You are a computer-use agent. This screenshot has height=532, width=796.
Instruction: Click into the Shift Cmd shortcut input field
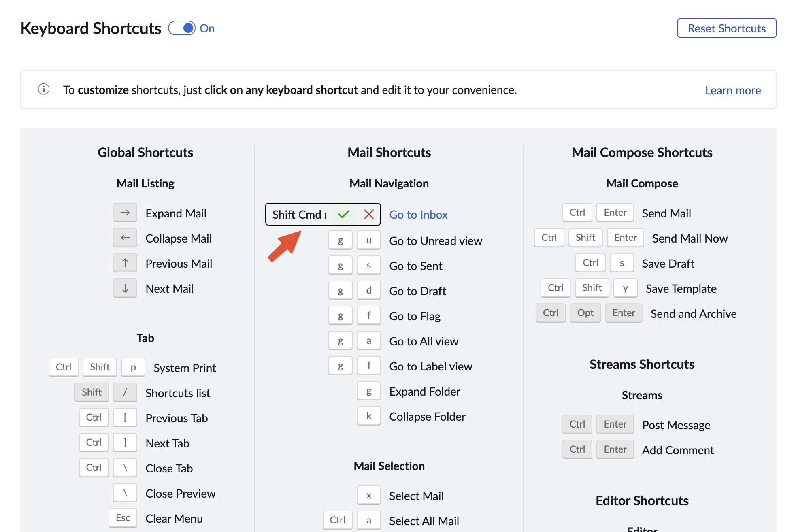click(299, 214)
